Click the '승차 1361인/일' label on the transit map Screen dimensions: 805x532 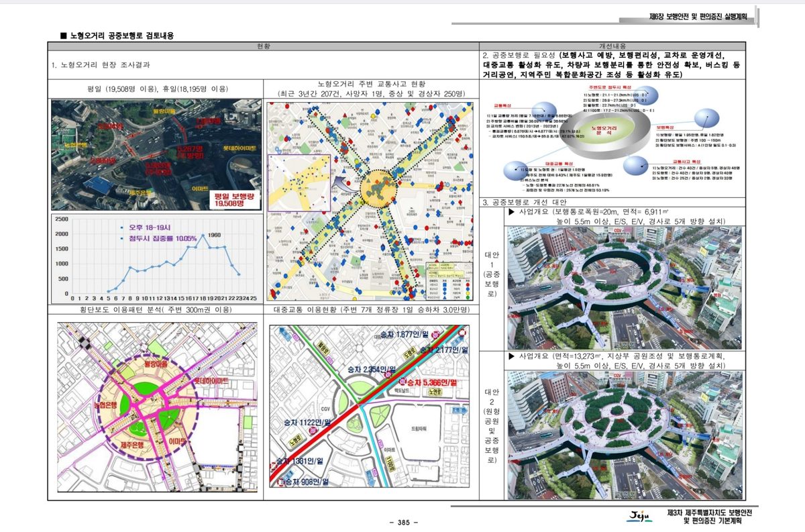pyautogui.click(x=300, y=462)
